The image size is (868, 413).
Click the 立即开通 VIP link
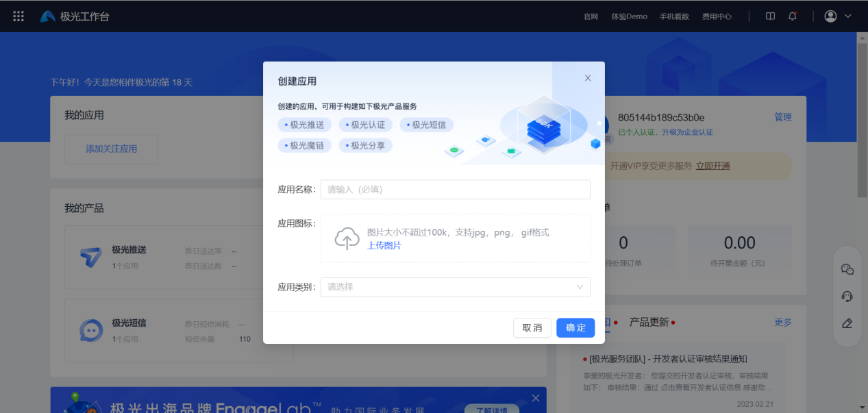(x=713, y=166)
